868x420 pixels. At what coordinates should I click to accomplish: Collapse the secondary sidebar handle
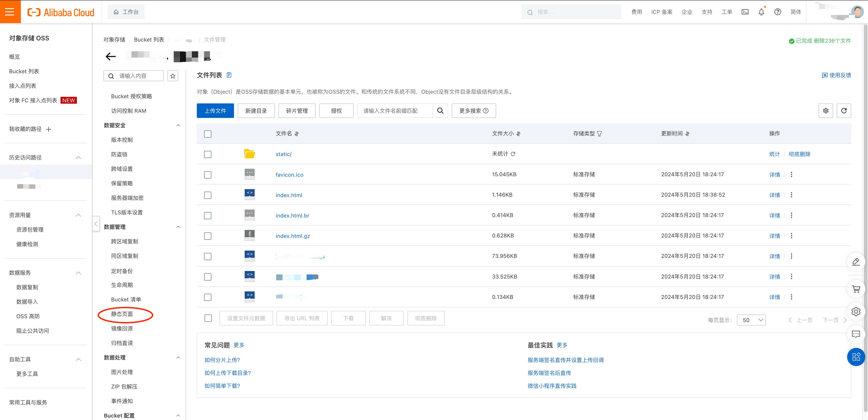96,223
